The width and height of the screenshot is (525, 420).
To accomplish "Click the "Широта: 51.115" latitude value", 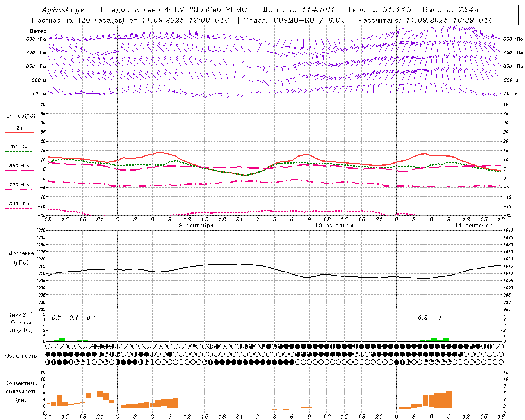I will 379,10.
